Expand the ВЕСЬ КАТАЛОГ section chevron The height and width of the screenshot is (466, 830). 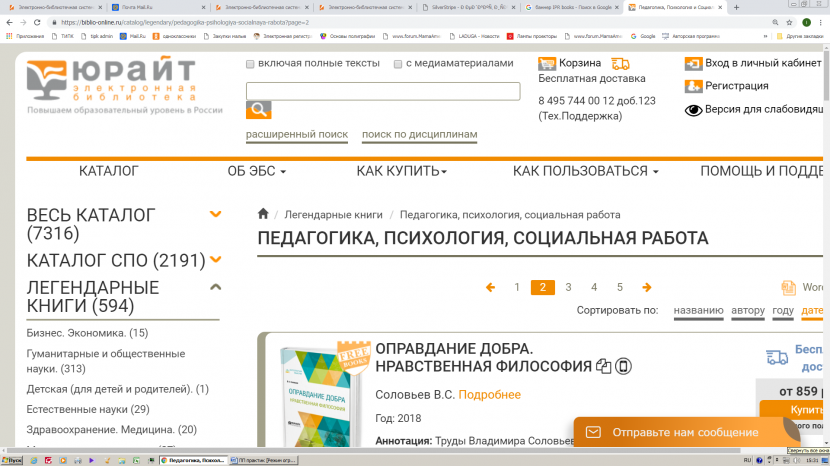215,214
